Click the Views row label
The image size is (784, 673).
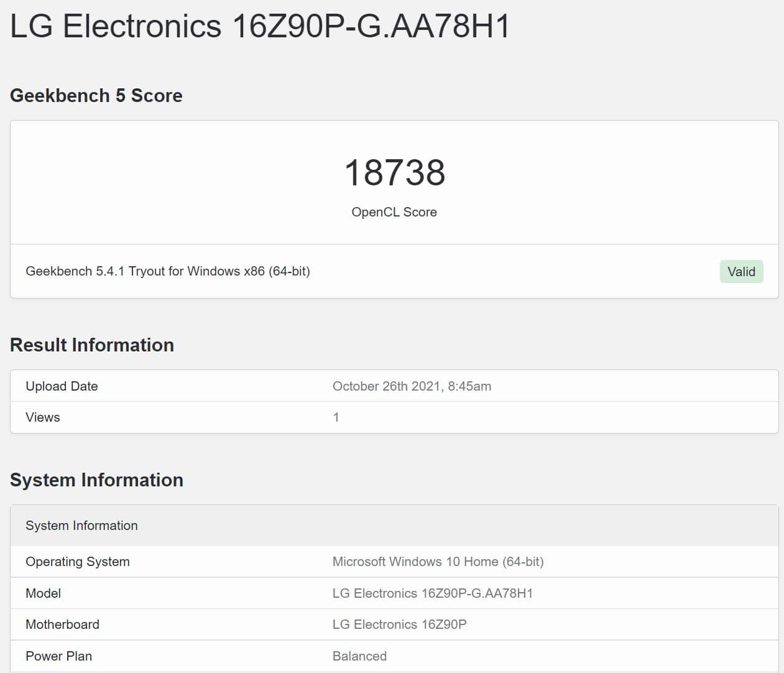[43, 417]
